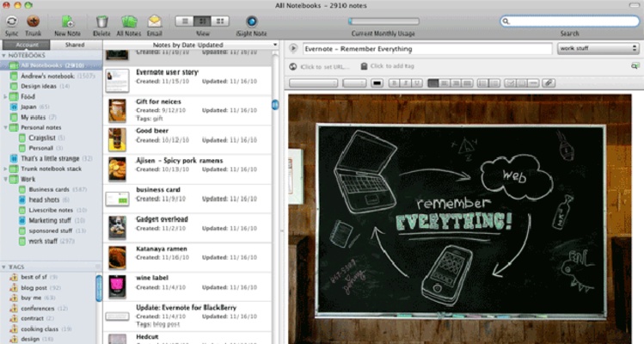Center align the text
Image resolution: width=644 pixels, height=344 pixels.
(445, 83)
